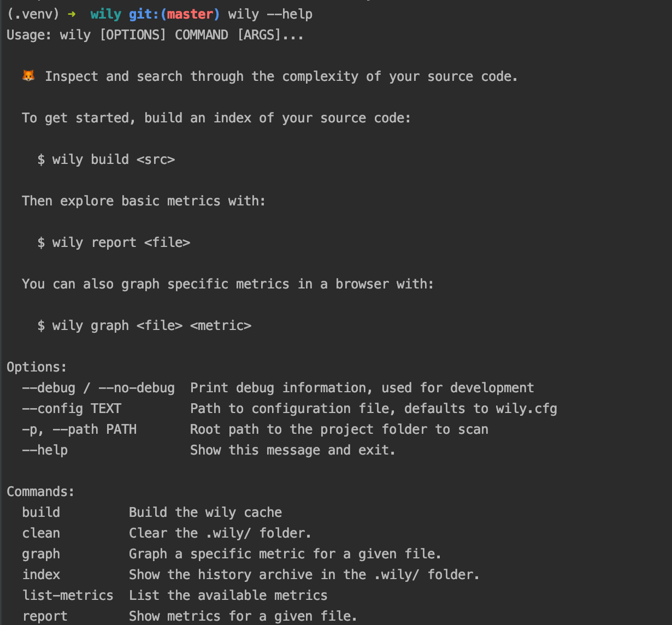Click the '--help' option under Options
The width and height of the screenshot is (672, 625).
pyautogui.click(x=45, y=450)
